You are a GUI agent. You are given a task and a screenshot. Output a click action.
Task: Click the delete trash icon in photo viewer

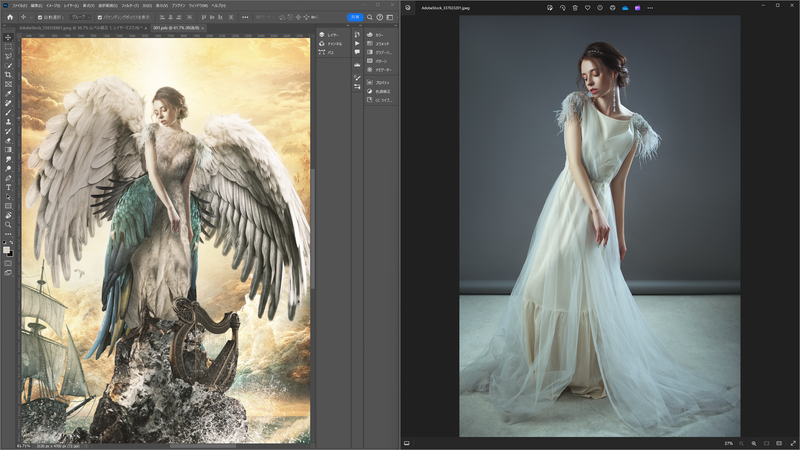(575, 8)
